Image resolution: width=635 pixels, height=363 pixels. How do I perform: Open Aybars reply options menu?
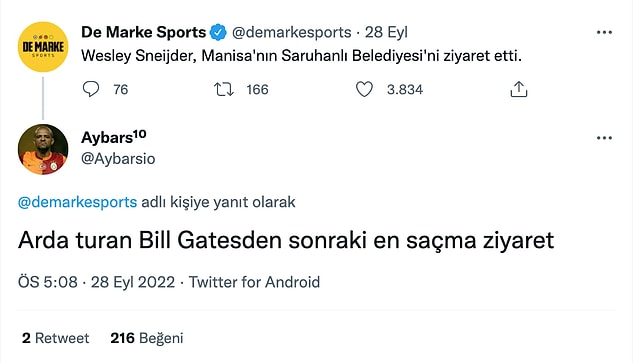[x=604, y=138]
